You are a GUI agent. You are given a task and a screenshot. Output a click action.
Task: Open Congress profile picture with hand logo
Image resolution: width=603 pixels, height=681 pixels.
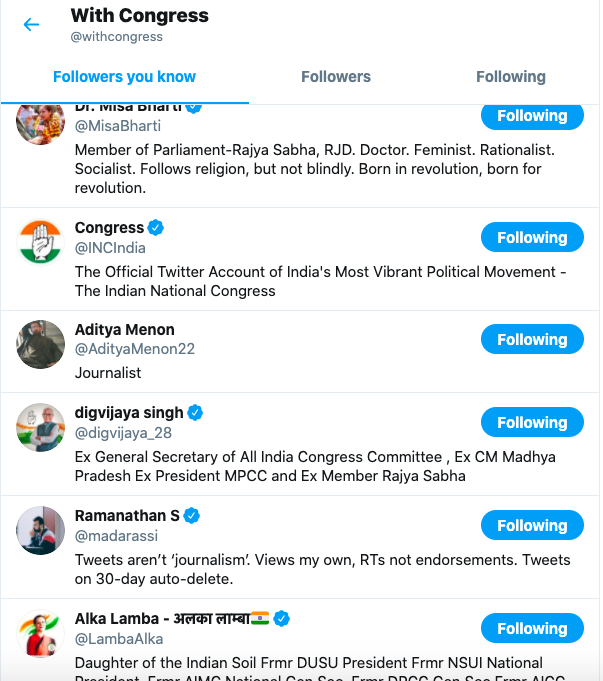[x=40, y=242]
